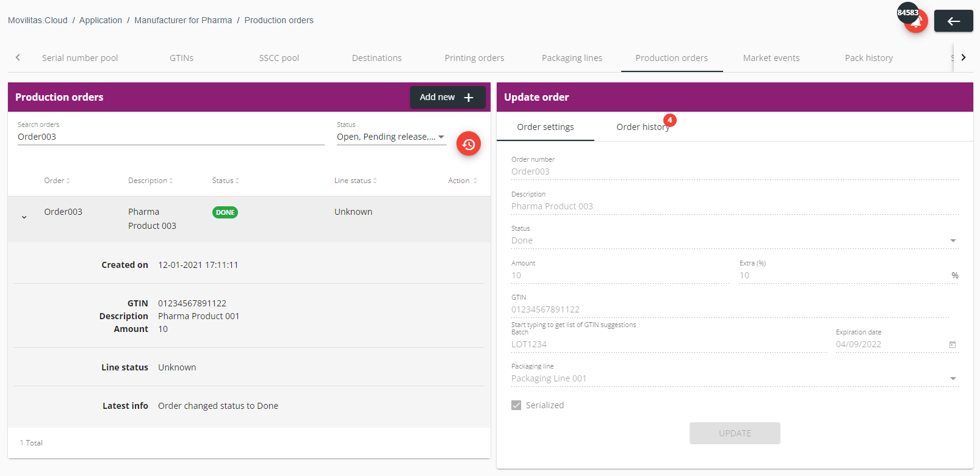980x476 pixels.
Task: Open the expiration date calendar icon
Action: pos(953,345)
